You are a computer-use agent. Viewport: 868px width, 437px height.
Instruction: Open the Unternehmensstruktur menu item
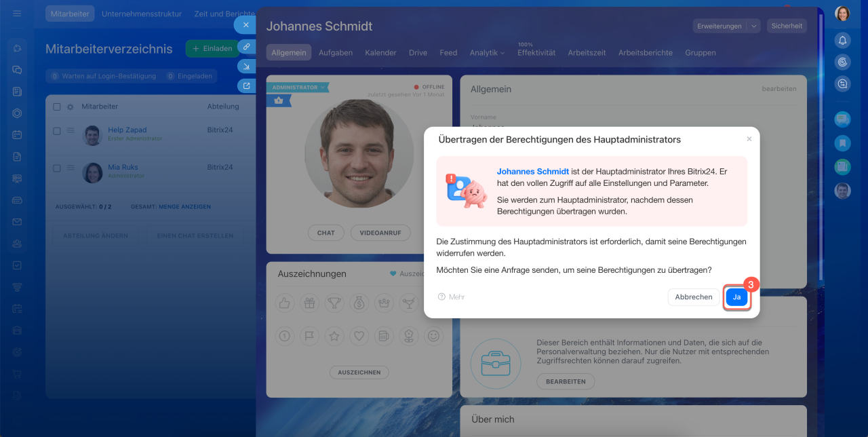coord(142,14)
